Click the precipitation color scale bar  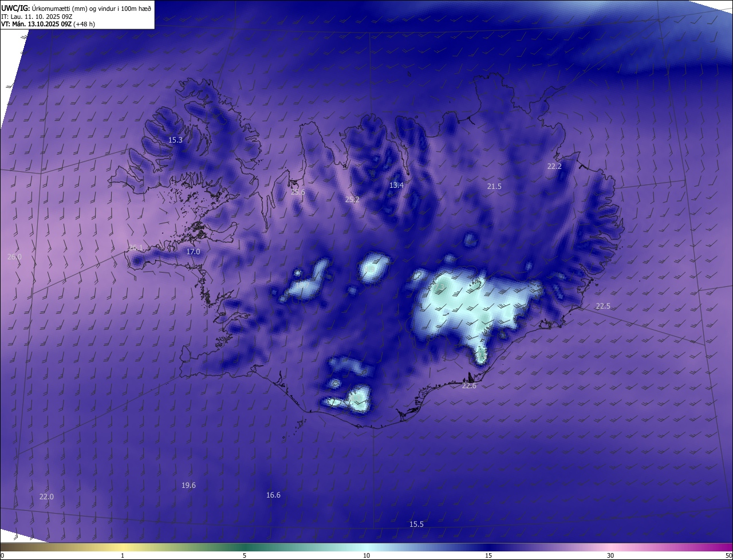(366, 547)
